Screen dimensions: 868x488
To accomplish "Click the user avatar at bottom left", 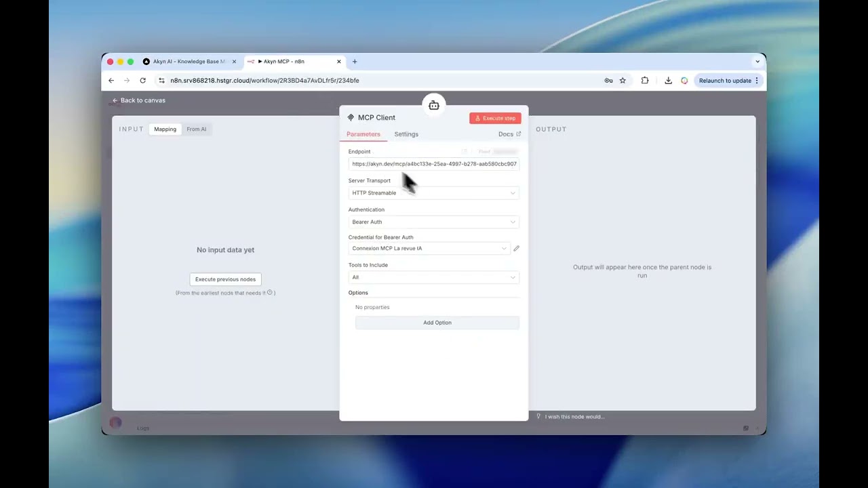I will (x=115, y=423).
